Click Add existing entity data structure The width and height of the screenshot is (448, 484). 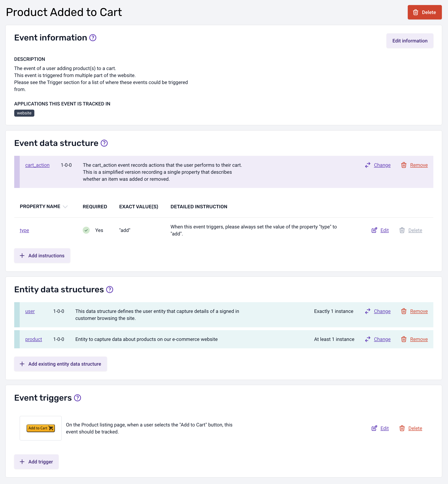coord(60,364)
